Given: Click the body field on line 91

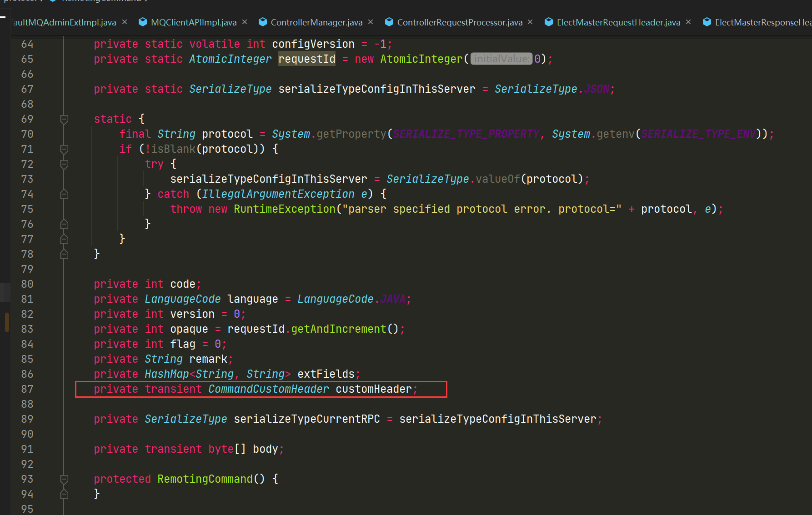Looking at the screenshot, I should [x=266, y=449].
